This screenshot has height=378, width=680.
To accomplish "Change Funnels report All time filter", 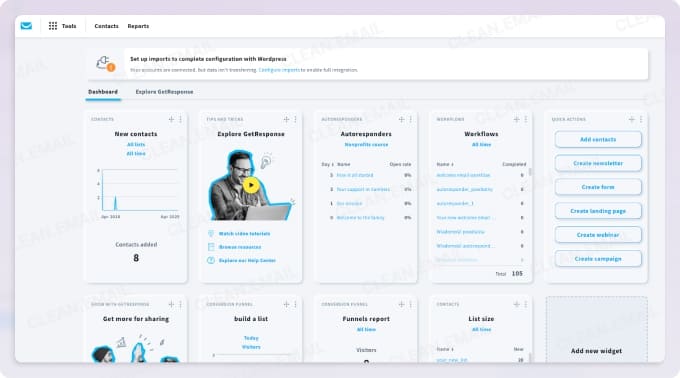I will pyautogui.click(x=366, y=329).
